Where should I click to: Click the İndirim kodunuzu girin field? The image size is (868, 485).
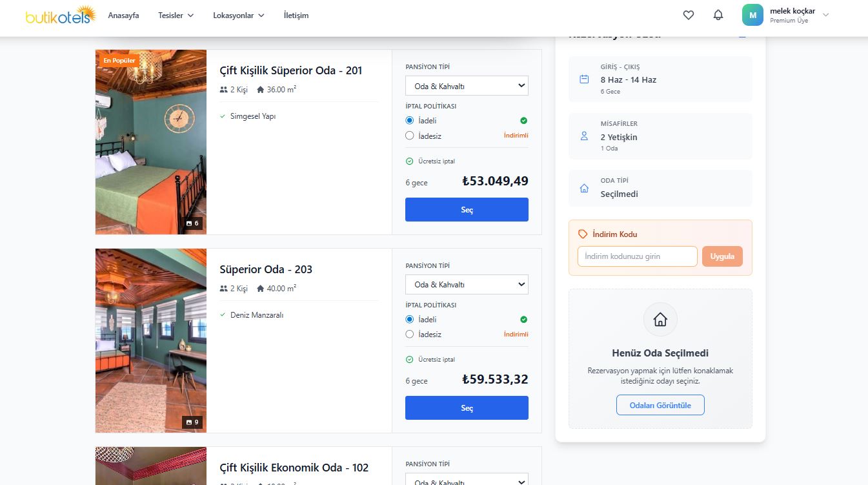click(637, 256)
